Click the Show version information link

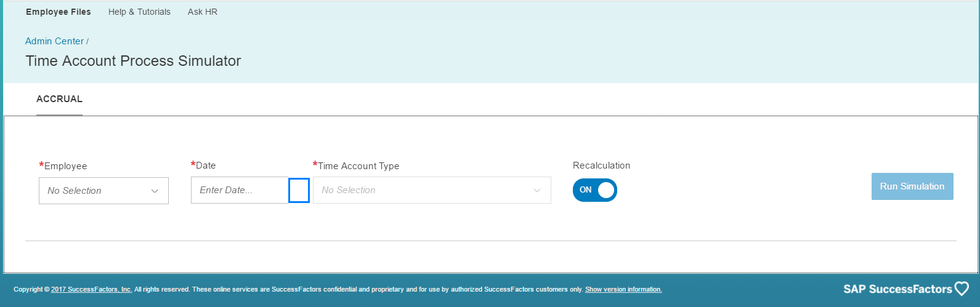pyautogui.click(x=623, y=289)
